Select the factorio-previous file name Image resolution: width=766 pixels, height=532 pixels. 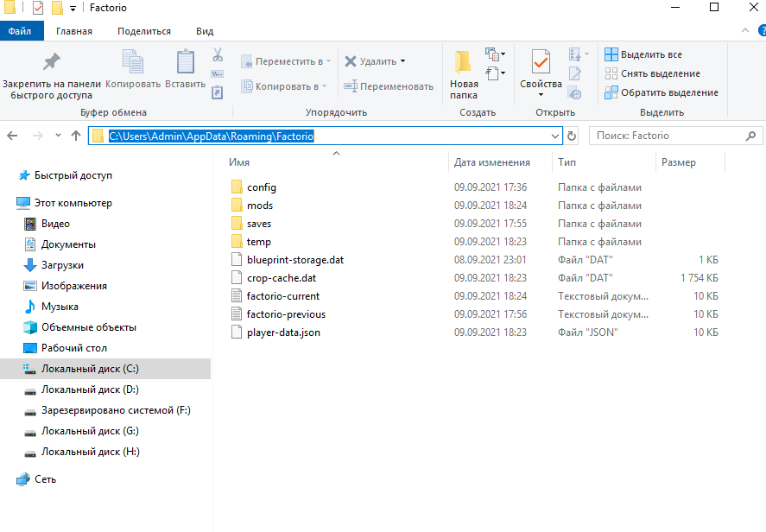[x=286, y=314]
